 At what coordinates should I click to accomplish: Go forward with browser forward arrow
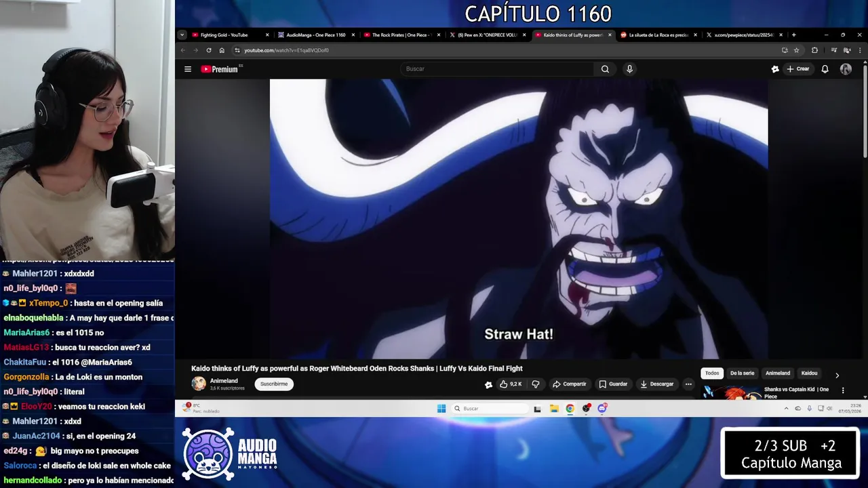(x=195, y=50)
